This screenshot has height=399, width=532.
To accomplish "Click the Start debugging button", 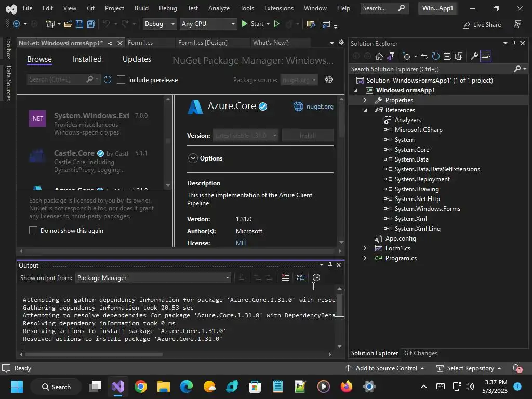I will [253, 24].
